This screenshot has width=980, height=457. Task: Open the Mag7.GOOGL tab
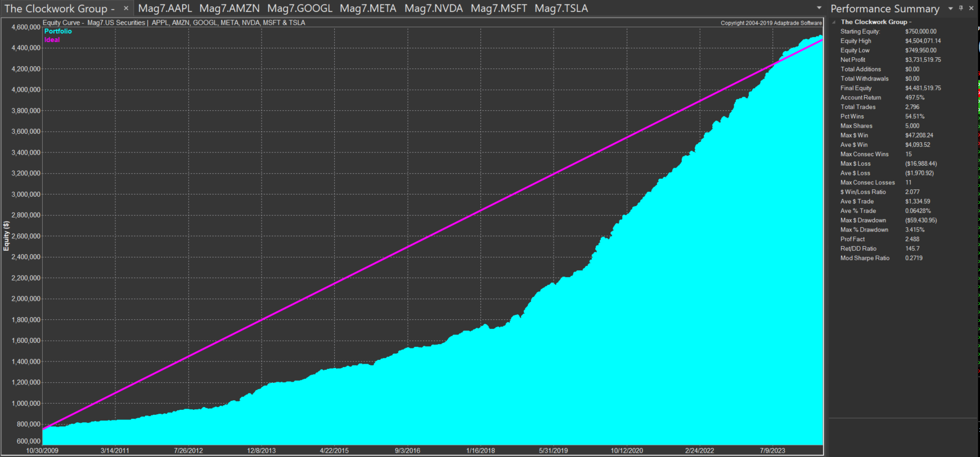pos(300,8)
